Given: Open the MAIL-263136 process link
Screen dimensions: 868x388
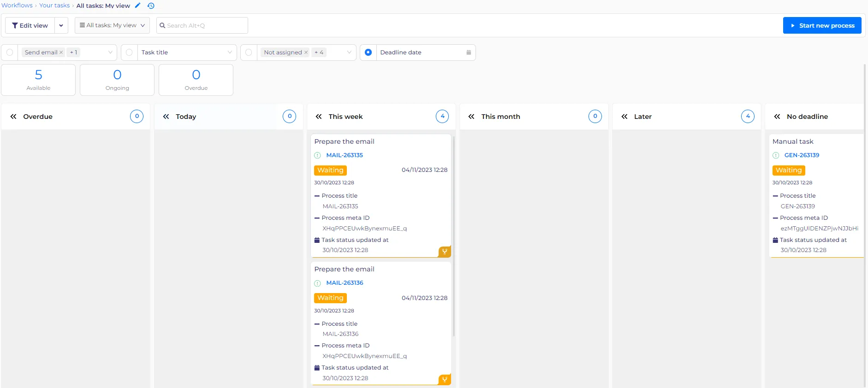Looking at the screenshot, I should point(345,283).
